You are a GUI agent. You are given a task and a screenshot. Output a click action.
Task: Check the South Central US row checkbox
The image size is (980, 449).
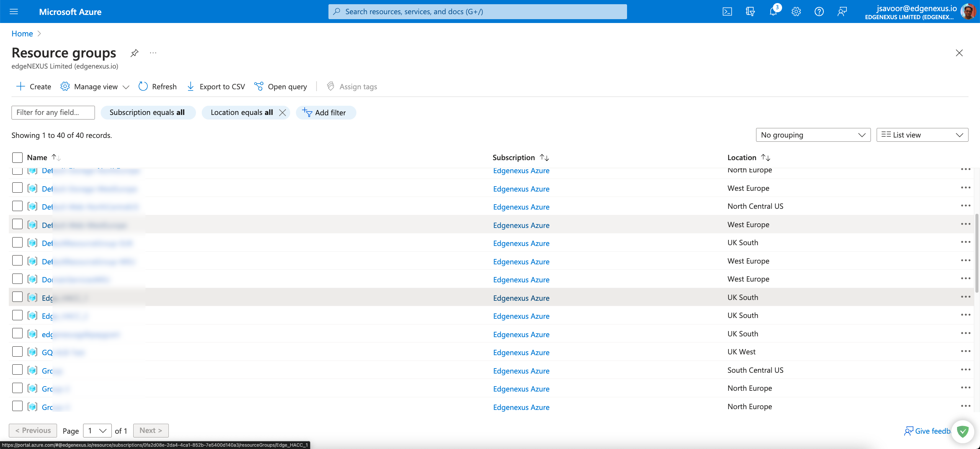[17, 370]
